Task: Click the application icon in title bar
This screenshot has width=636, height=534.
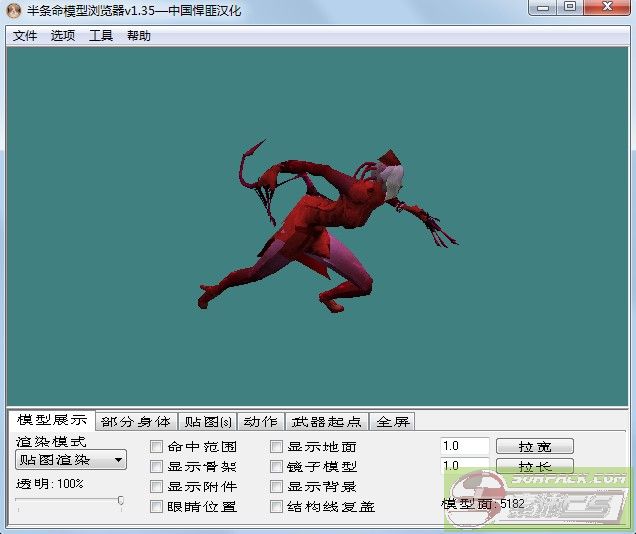Action: 13,11
